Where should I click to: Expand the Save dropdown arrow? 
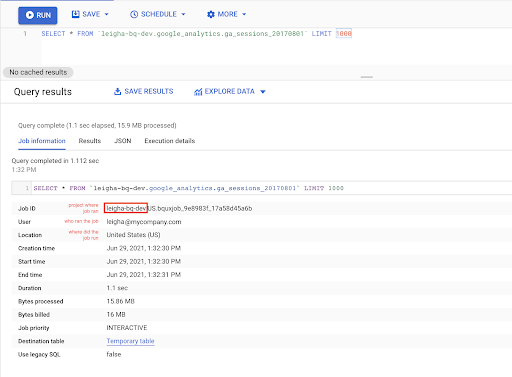click(x=107, y=14)
